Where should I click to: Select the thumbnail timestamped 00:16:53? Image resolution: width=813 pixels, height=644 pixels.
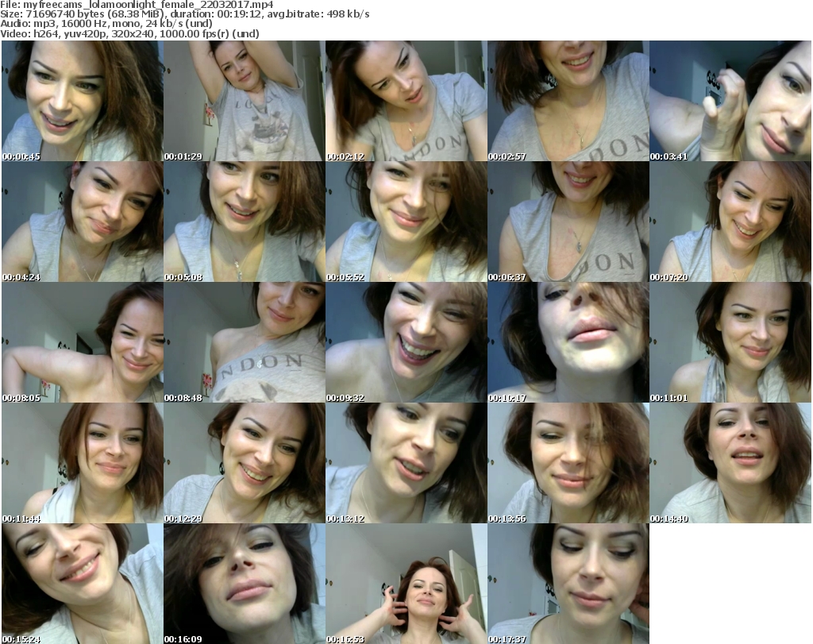[x=406, y=584]
